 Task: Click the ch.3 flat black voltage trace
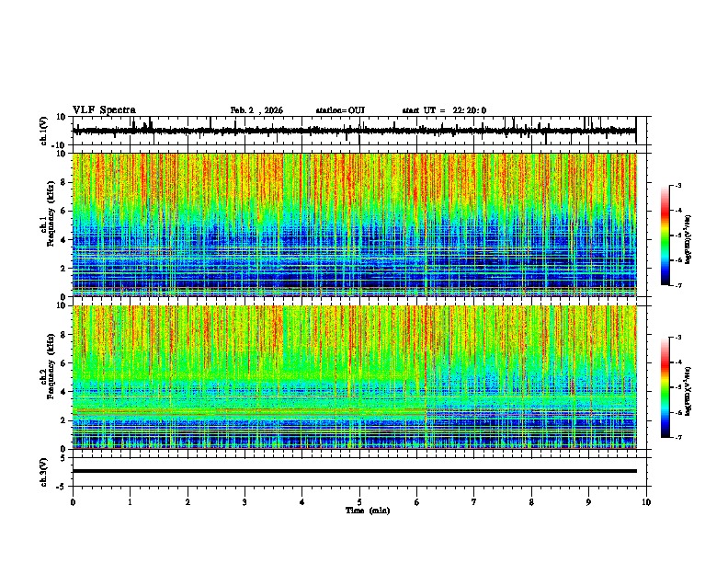[354, 471]
